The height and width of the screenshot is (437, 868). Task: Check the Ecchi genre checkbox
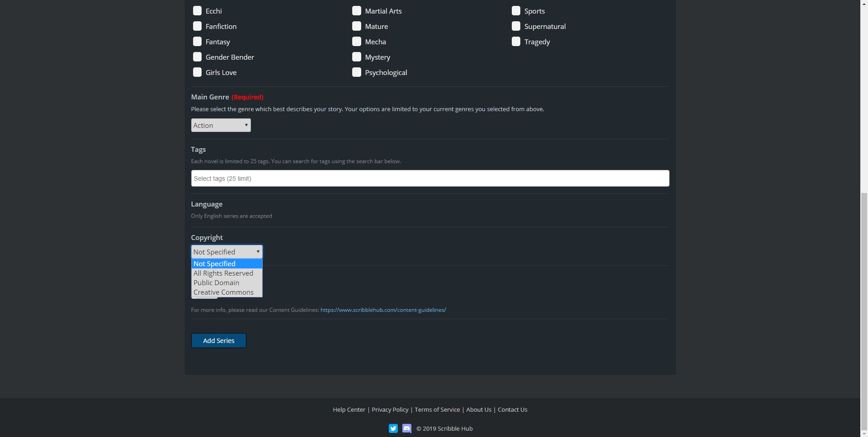click(197, 11)
